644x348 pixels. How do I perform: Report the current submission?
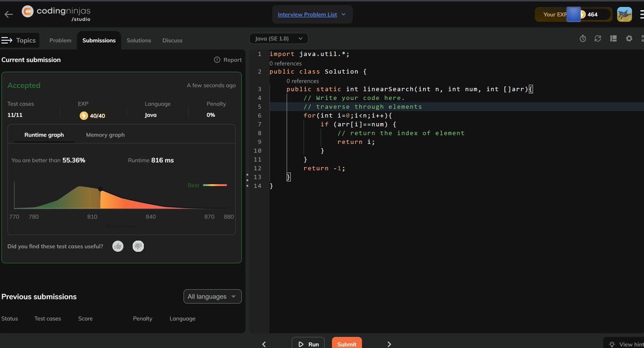coord(228,60)
